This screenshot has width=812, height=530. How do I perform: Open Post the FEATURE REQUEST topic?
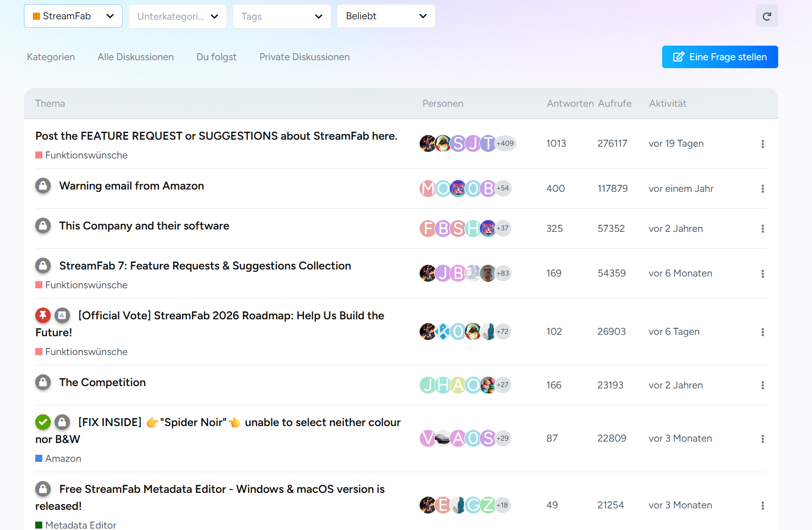tap(216, 136)
